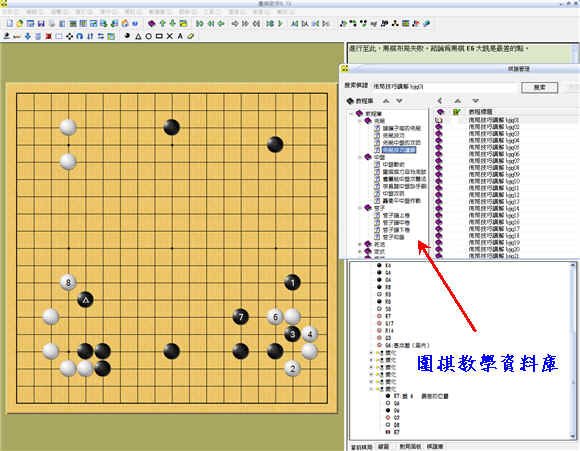Screen dimensions: 580x451
Task: Collapse the last expanded 變化 variation node
Action: coord(371,389)
